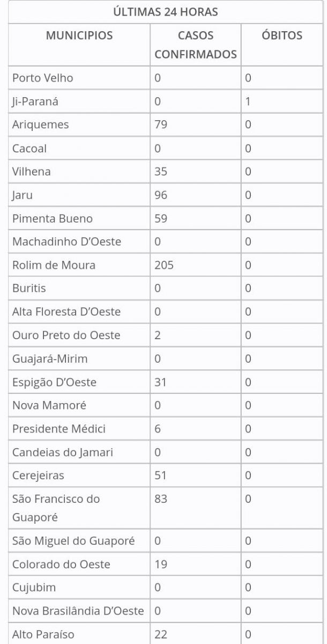Viewport: 327px width, 644px height.
Task: Click the Ji-Paraná municipality cell
Action: pos(36,101)
